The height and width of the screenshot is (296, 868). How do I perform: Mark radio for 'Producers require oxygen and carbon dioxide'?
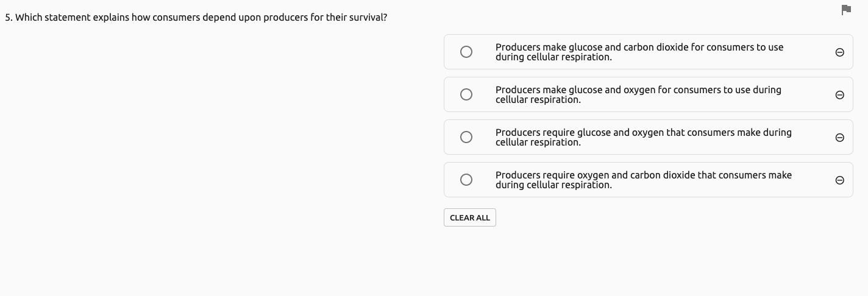click(x=466, y=180)
